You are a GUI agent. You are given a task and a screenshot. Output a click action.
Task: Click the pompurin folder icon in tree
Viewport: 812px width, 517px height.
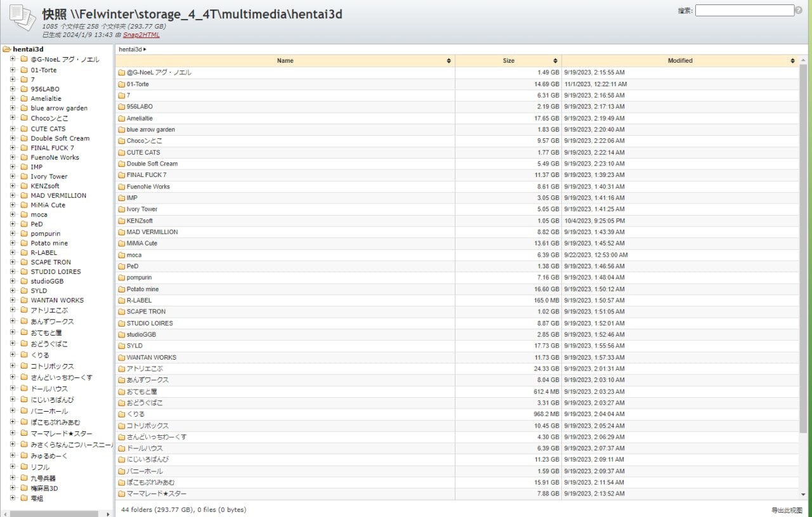pyautogui.click(x=24, y=233)
